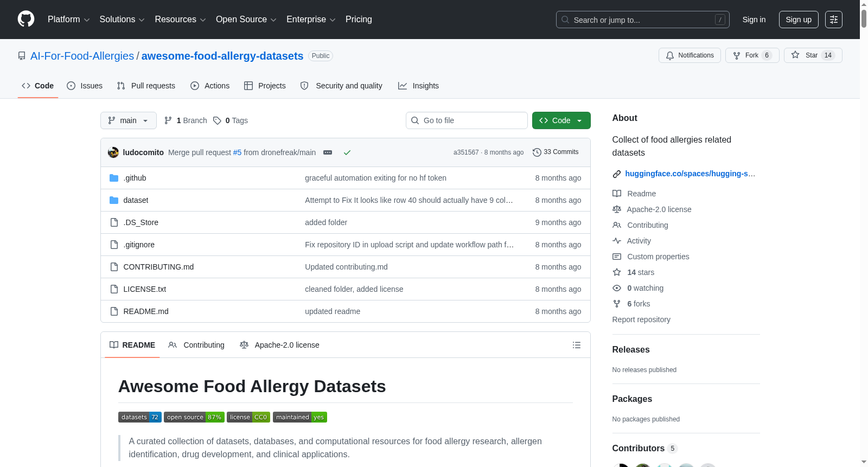Open pull request #5 link
The height and width of the screenshot is (467, 868).
[x=237, y=152]
